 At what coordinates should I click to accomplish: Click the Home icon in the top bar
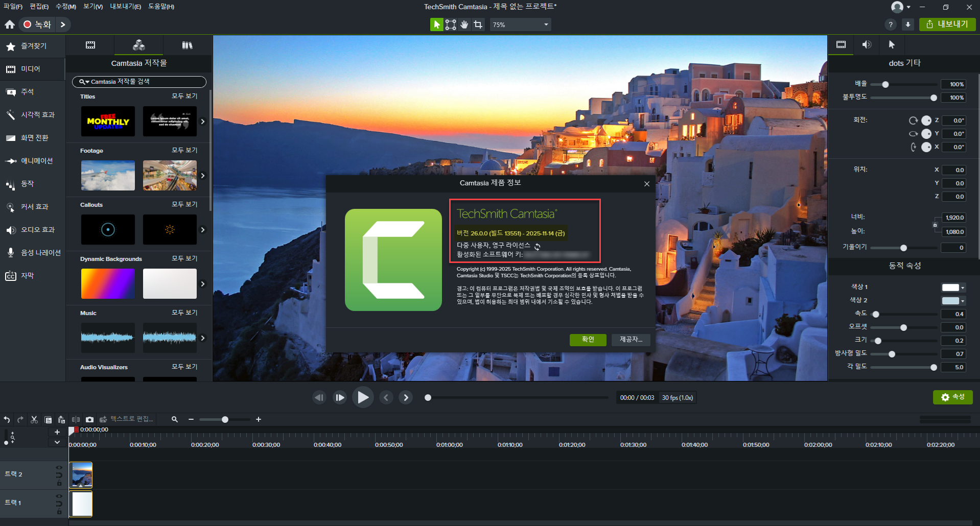click(10, 25)
